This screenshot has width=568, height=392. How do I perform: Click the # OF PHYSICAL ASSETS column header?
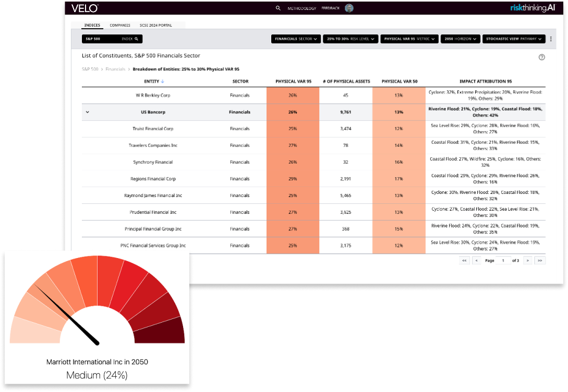click(346, 81)
